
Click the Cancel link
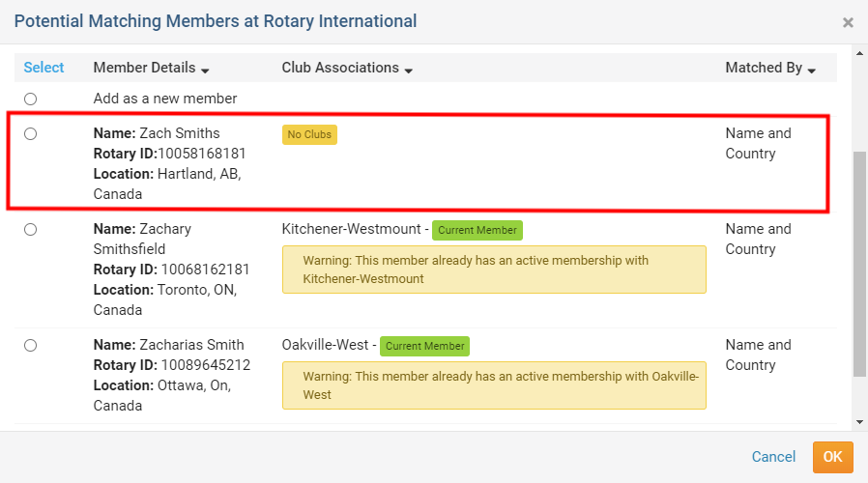pos(773,457)
